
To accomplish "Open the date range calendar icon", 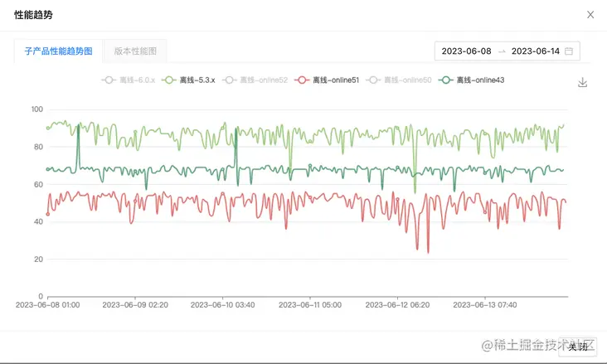I will (569, 51).
